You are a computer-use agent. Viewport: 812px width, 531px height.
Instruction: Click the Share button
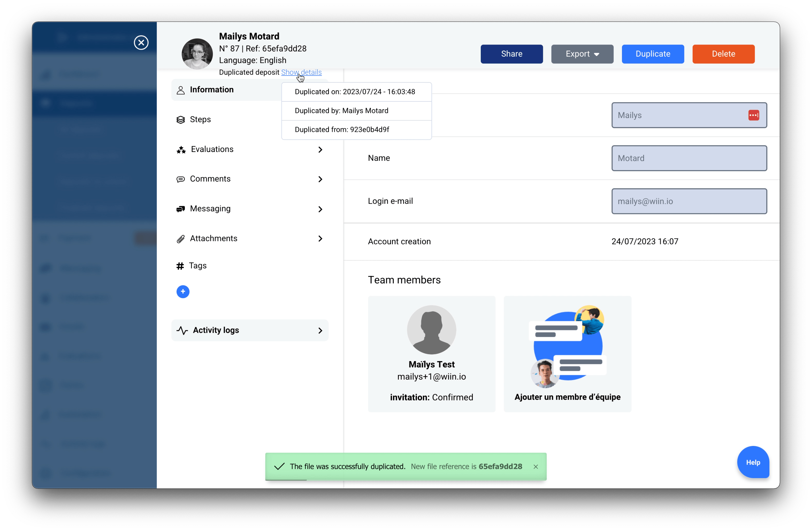(x=512, y=54)
